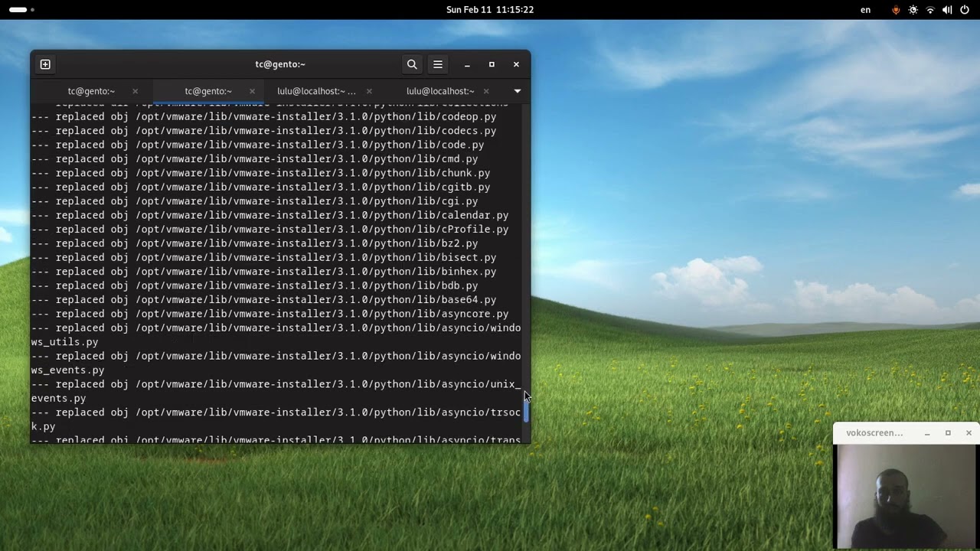
Task: Close the active tc@gento tab
Action: coord(252,91)
